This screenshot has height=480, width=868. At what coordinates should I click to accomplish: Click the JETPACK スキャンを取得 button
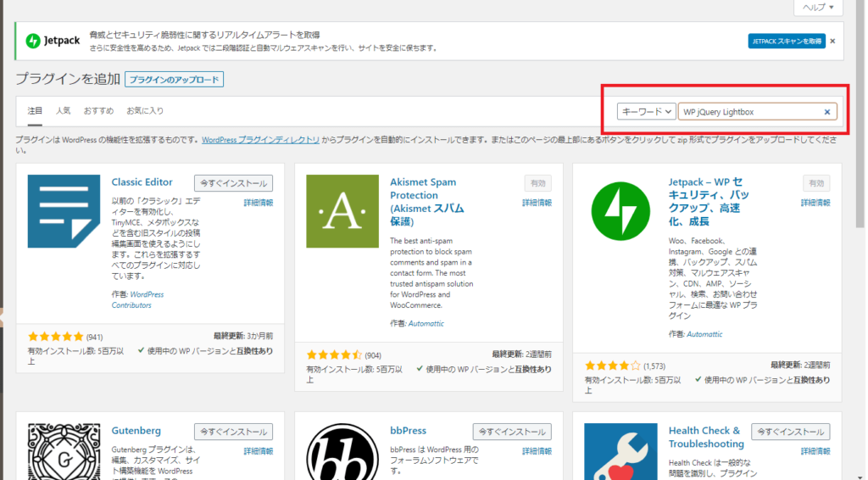pyautogui.click(x=787, y=41)
